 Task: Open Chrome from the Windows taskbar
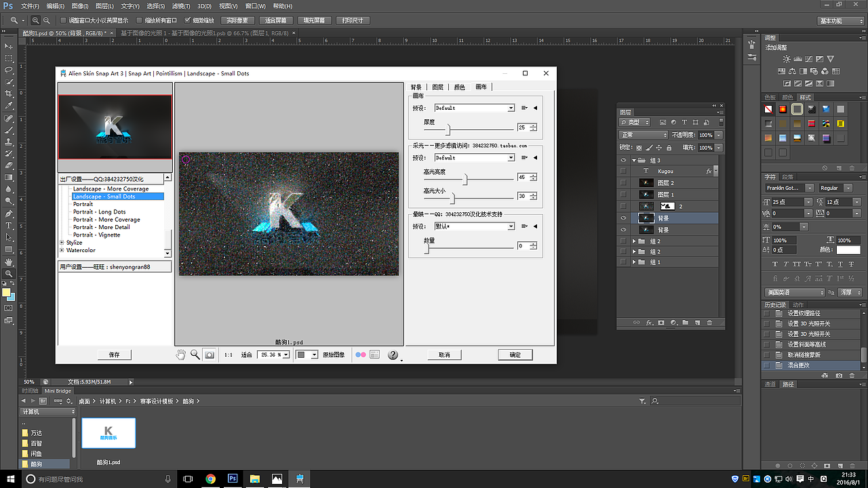210,479
